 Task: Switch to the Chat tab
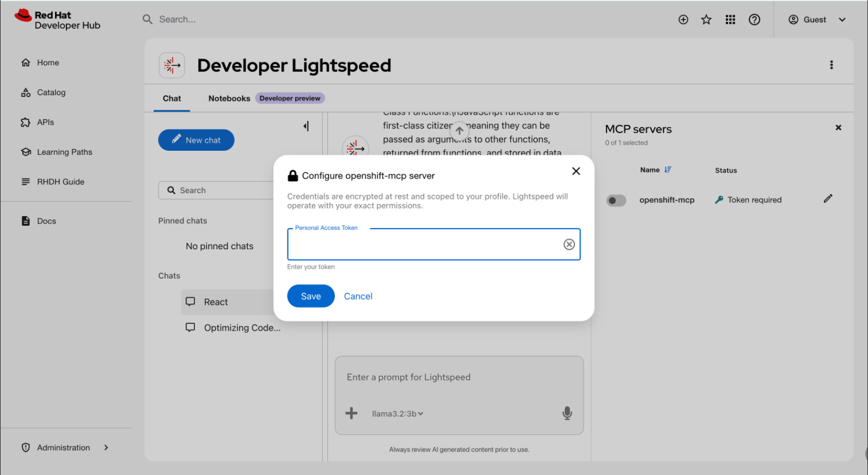tap(172, 98)
